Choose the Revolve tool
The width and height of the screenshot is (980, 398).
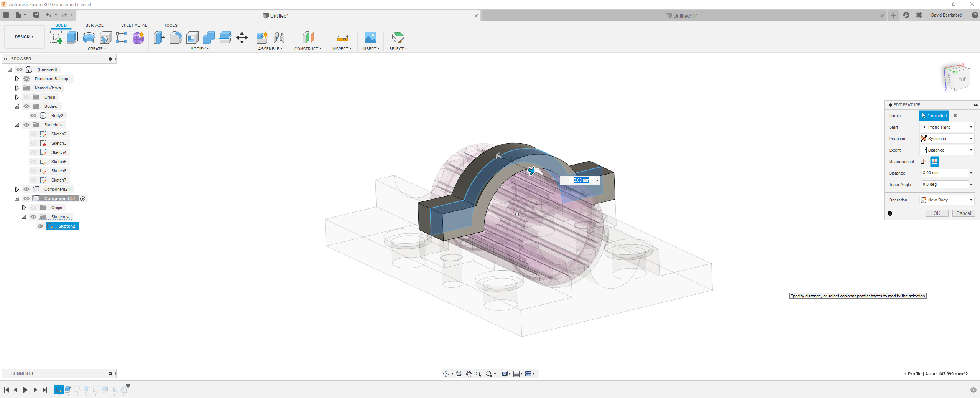[x=89, y=38]
